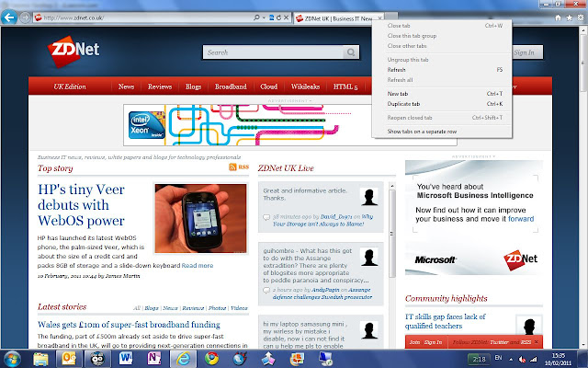
Task: Click AndyPagin commenter link
Action: click(325, 290)
